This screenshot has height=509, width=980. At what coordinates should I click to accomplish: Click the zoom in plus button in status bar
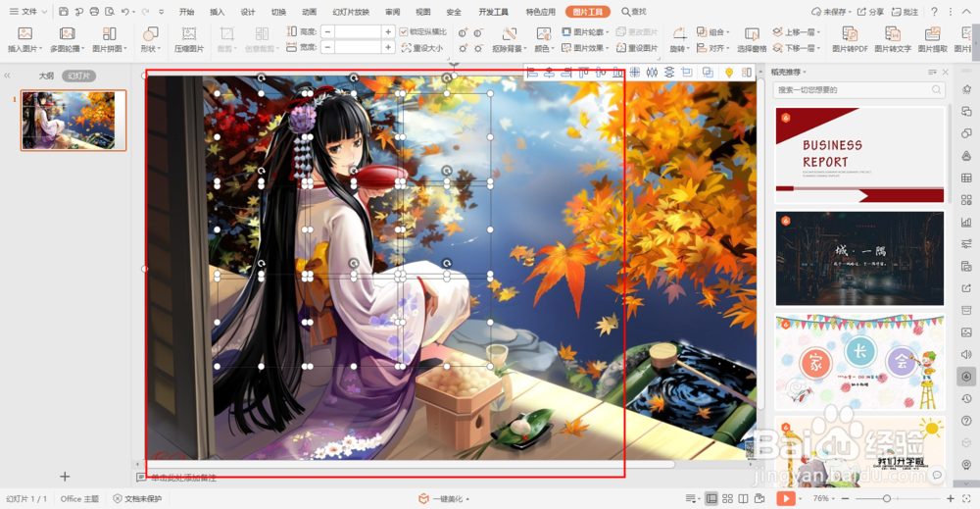click(x=950, y=498)
